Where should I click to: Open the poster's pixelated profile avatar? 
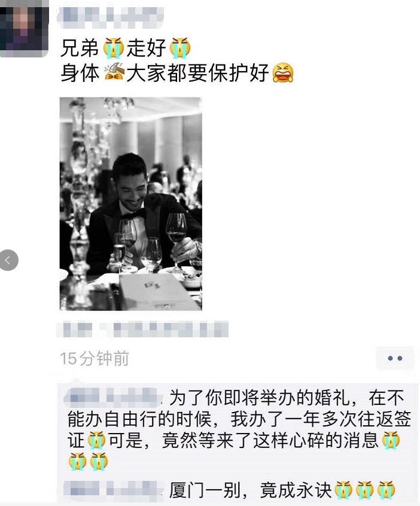[x=24, y=28]
